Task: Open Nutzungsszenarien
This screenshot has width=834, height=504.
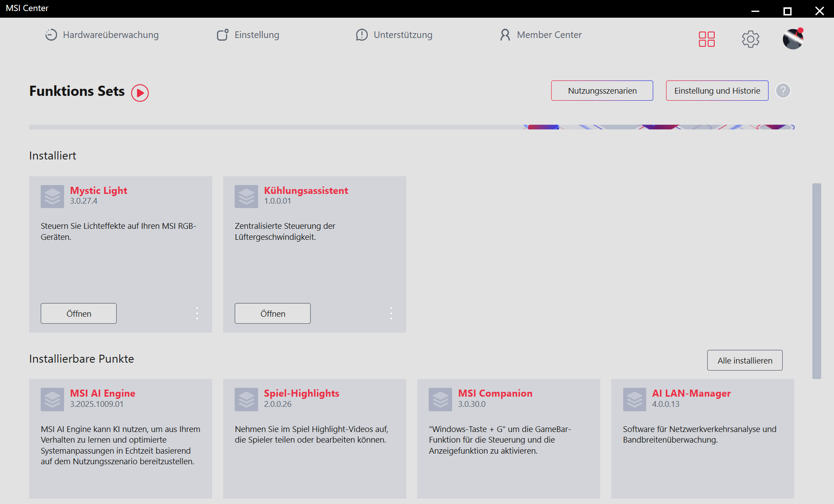Action: tap(602, 91)
